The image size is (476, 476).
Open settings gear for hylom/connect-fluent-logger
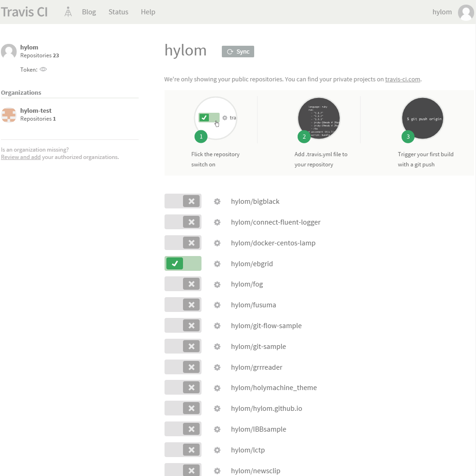pyautogui.click(x=217, y=222)
